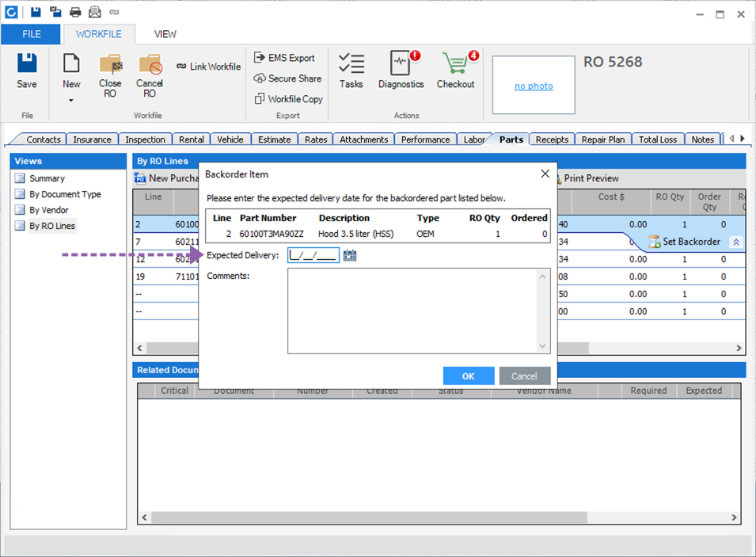Click the Expected Delivery date field
The image size is (756, 557).
tap(313, 255)
